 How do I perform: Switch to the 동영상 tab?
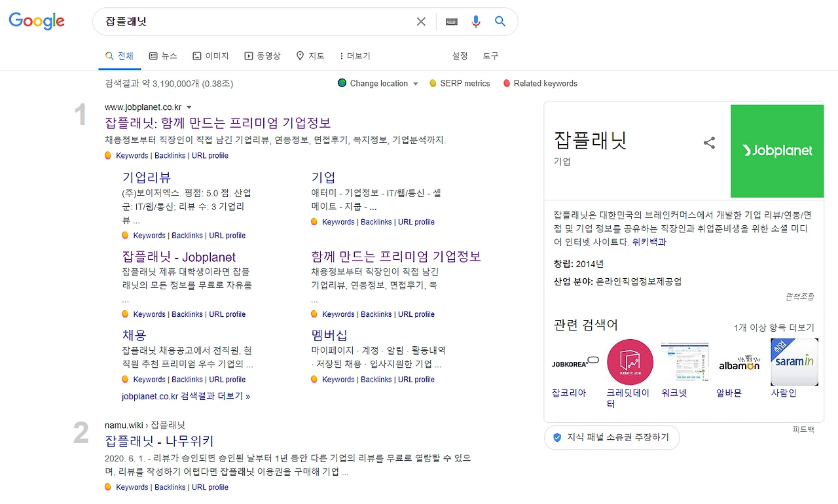(x=263, y=56)
